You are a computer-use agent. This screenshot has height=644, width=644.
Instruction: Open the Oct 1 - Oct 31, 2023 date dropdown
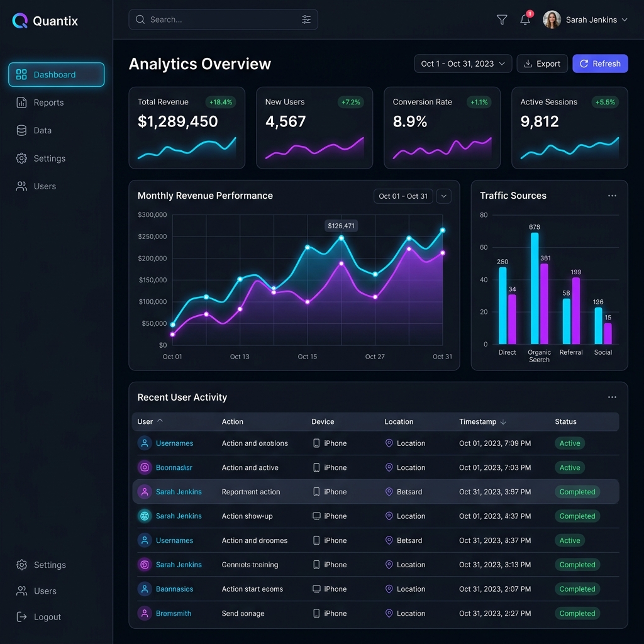(463, 64)
